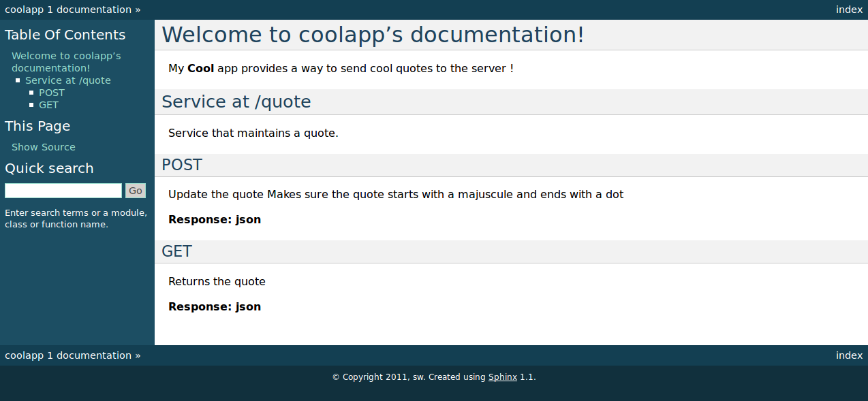
Task: Click the POST section heading
Action: tap(182, 165)
